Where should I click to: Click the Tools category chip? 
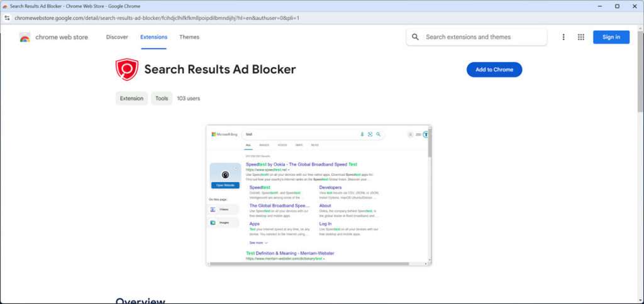point(162,99)
